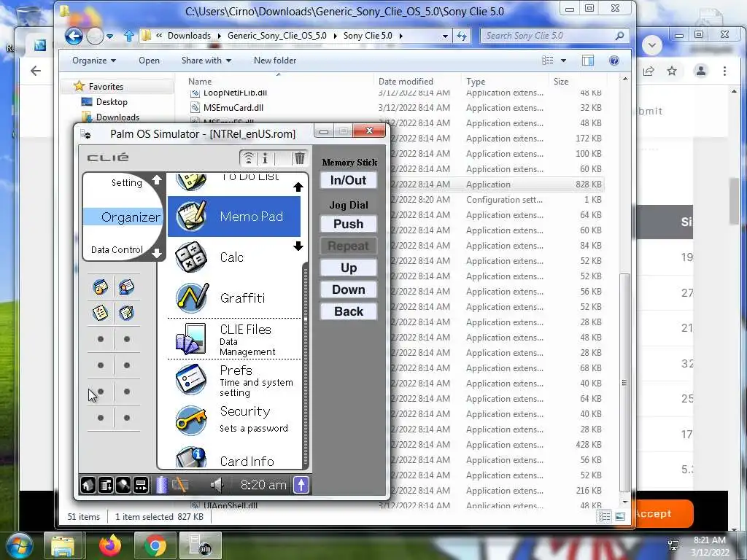Launch the Calc application icon
Image resolution: width=747 pixels, height=560 pixels.
pyautogui.click(x=191, y=257)
